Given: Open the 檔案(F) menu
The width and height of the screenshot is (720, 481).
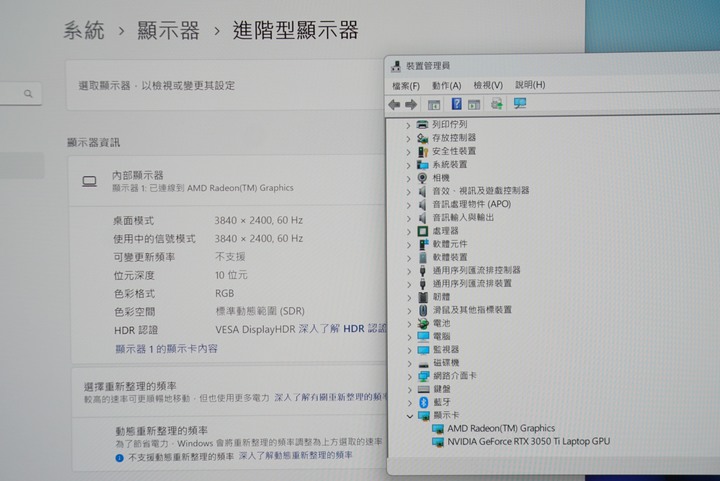Looking at the screenshot, I should 406,86.
